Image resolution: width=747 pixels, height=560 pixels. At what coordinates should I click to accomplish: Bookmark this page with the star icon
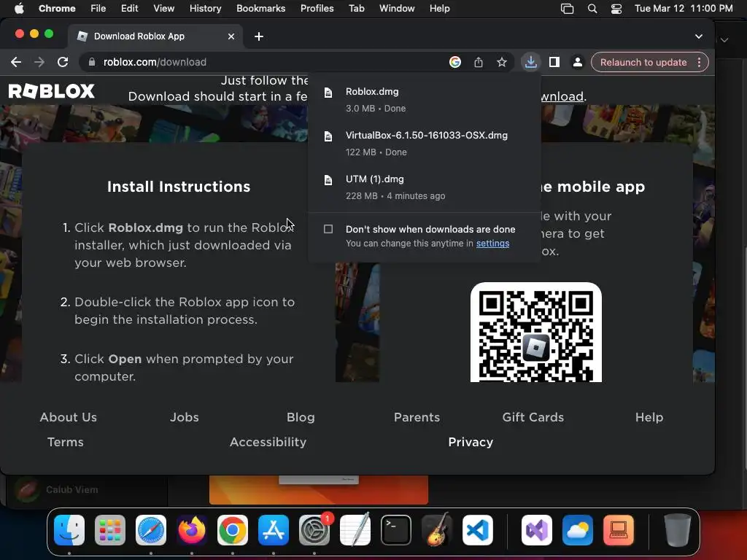click(502, 62)
